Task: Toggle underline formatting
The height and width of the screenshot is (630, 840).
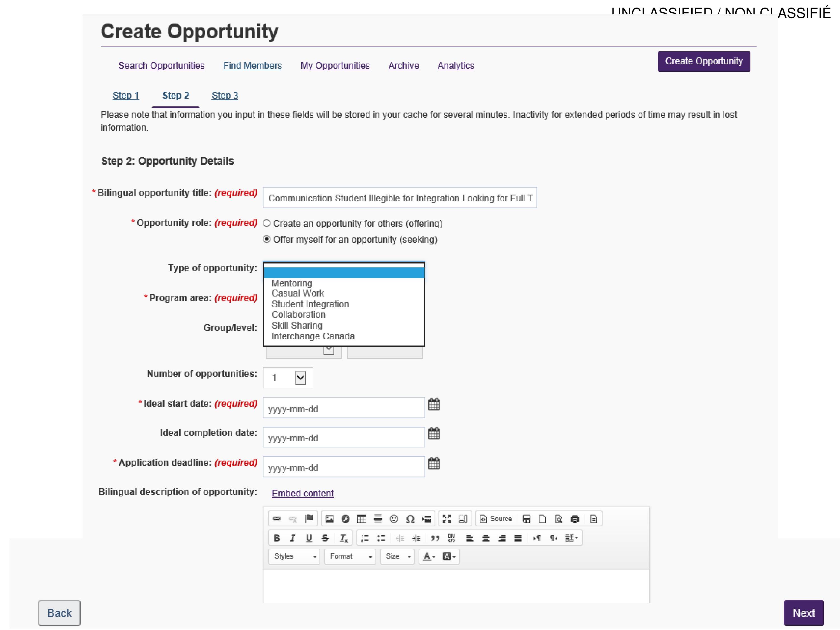Action: coord(309,538)
